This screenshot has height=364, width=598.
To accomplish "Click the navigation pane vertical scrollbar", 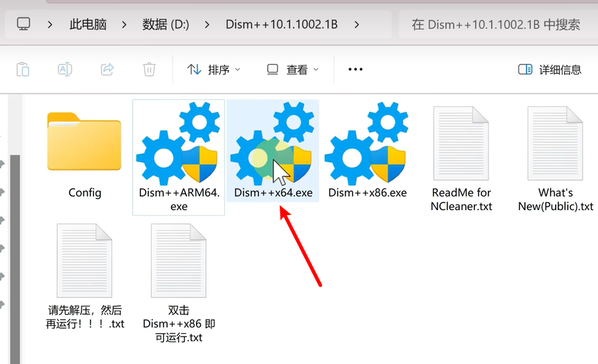I will (15, 259).
